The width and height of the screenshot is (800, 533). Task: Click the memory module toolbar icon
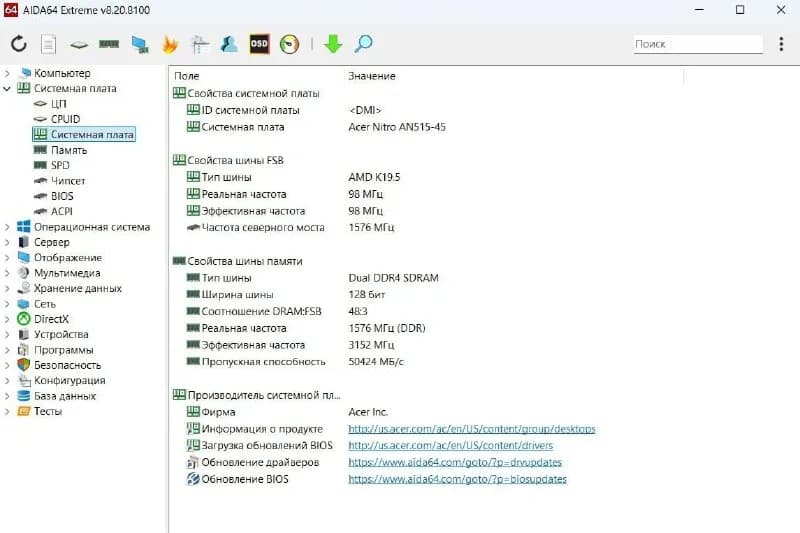pyautogui.click(x=109, y=44)
